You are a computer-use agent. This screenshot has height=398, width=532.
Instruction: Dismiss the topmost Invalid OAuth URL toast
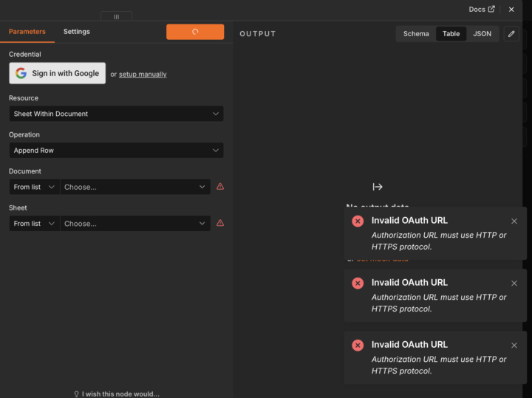coord(514,222)
